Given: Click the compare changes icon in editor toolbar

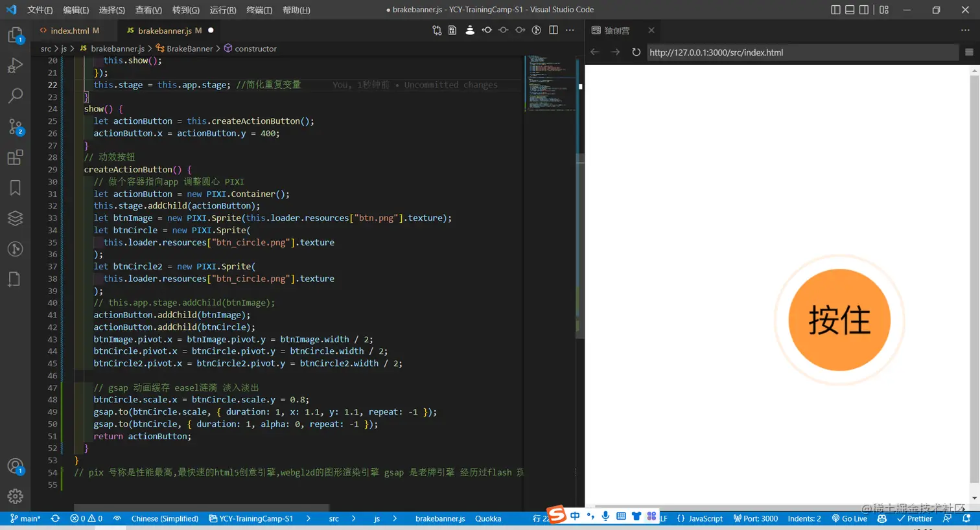Looking at the screenshot, I should tap(437, 30).
